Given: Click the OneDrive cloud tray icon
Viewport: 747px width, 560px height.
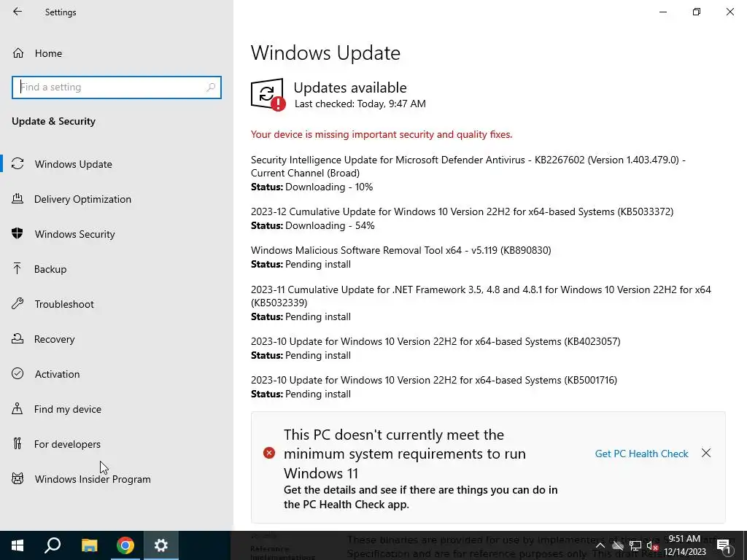Looking at the screenshot, I should pos(618,545).
